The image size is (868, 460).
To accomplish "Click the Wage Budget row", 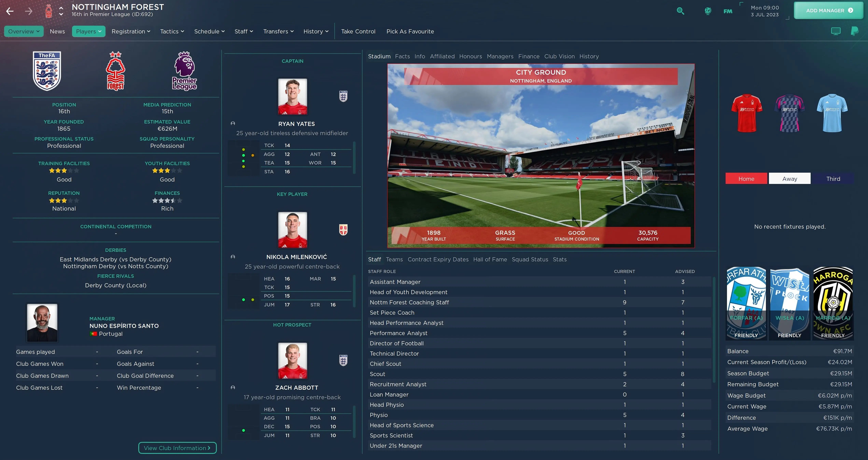I will click(x=789, y=395).
